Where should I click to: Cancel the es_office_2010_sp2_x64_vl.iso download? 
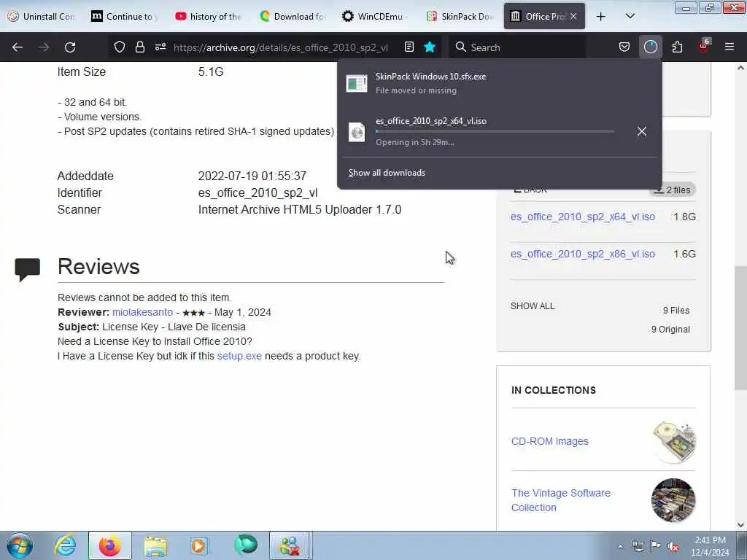coord(642,131)
